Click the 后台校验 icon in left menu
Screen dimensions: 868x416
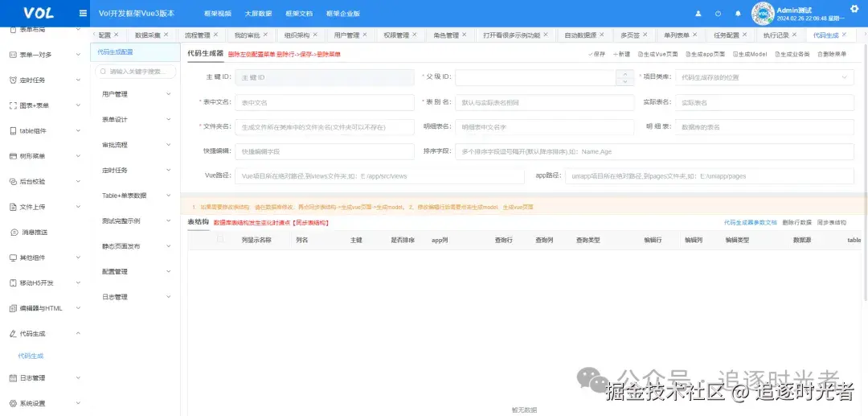tap(14, 182)
